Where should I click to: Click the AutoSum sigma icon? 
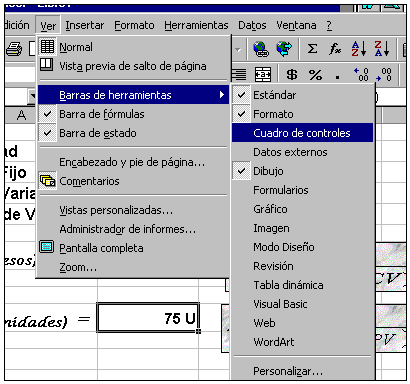pos(312,49)
